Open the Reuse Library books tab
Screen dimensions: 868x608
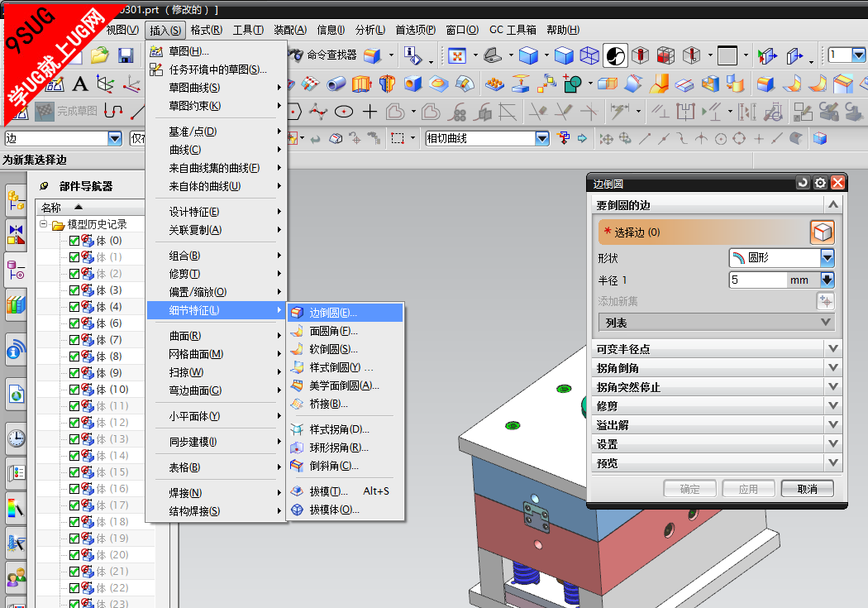(16, 304)
